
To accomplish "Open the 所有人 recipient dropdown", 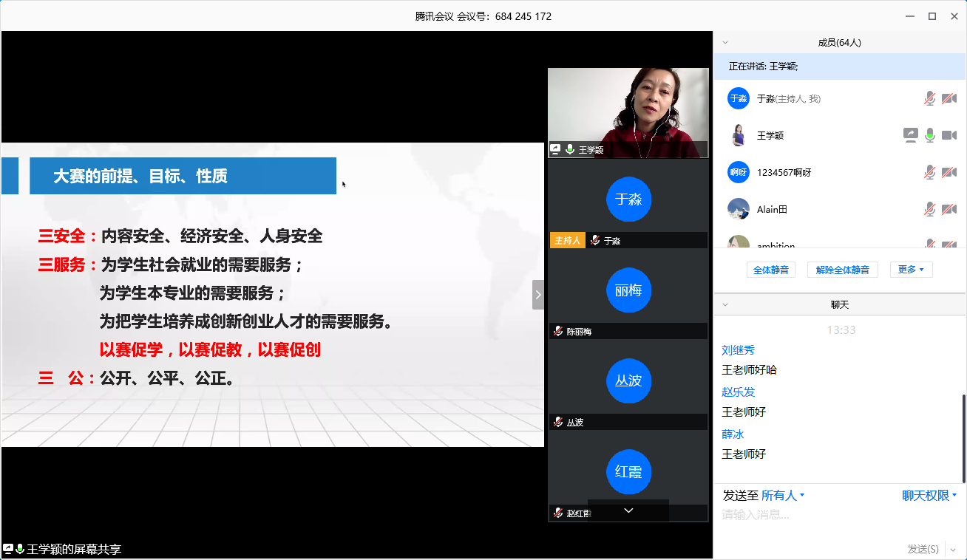I will 783,496.
